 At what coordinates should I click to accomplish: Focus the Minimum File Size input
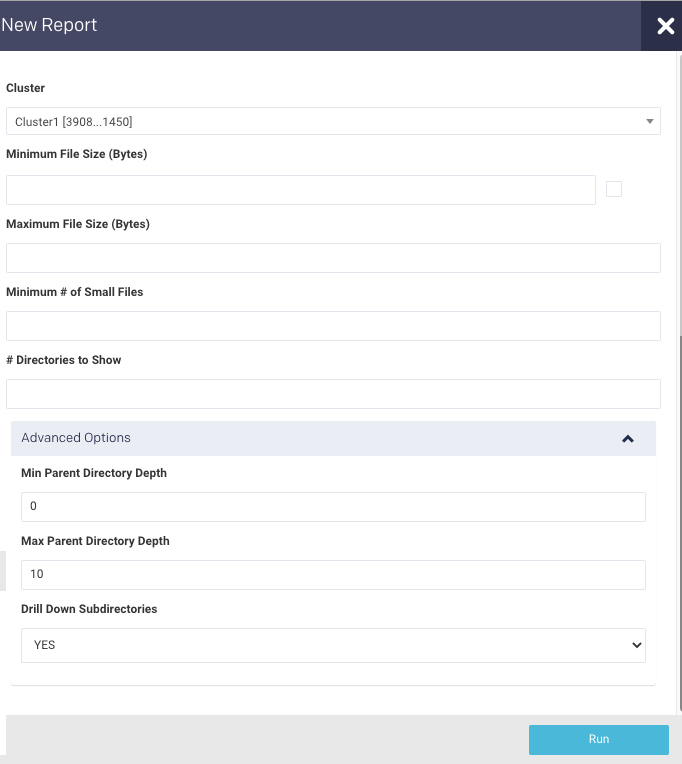301,190
